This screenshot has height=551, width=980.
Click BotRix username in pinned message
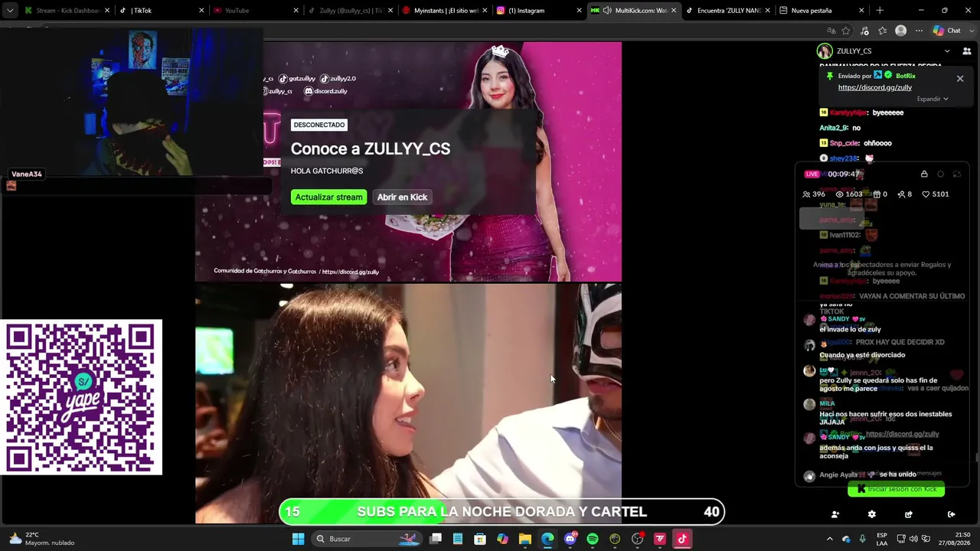[906, 76]
